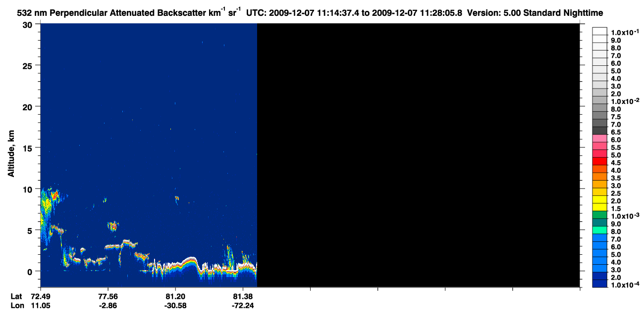Click the UTC end time '2009-12-07 11:28:05.8'
Viewport: 644px width, 330px height.
(x=417, y=13)
